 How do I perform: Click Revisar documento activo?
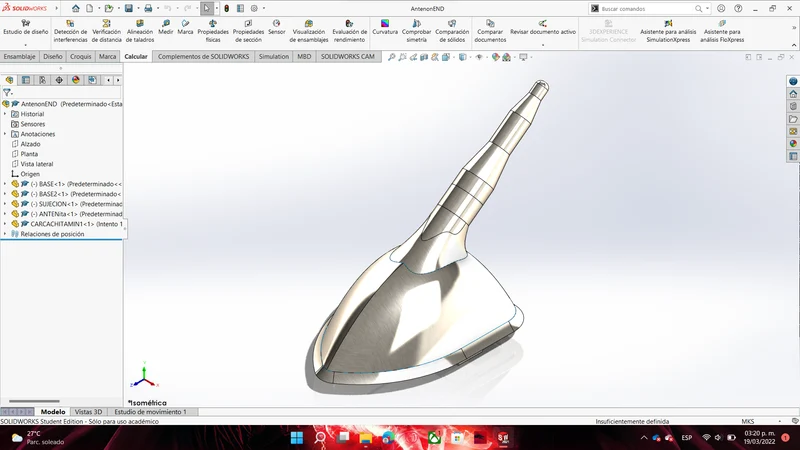[543, 28]
